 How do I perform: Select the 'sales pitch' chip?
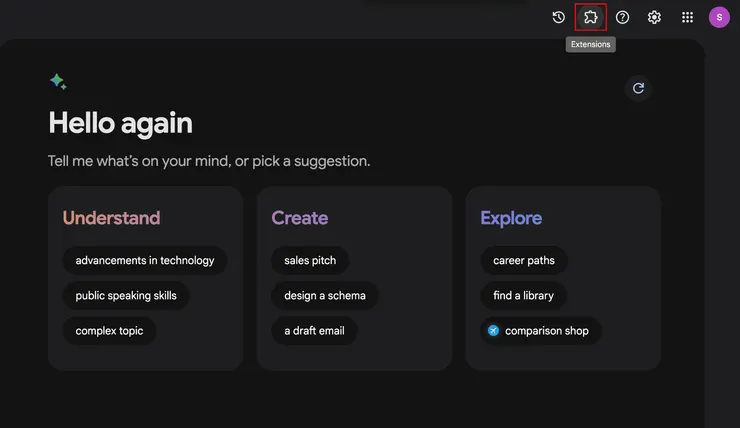(x=310, y=261)
